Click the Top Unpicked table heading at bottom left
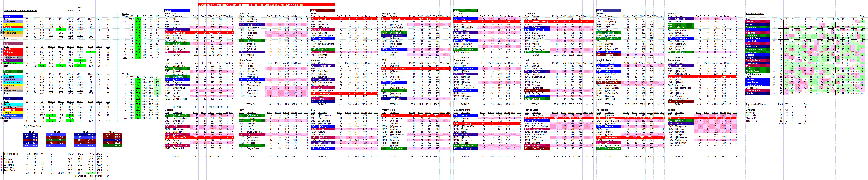 (x=11, y=154)
